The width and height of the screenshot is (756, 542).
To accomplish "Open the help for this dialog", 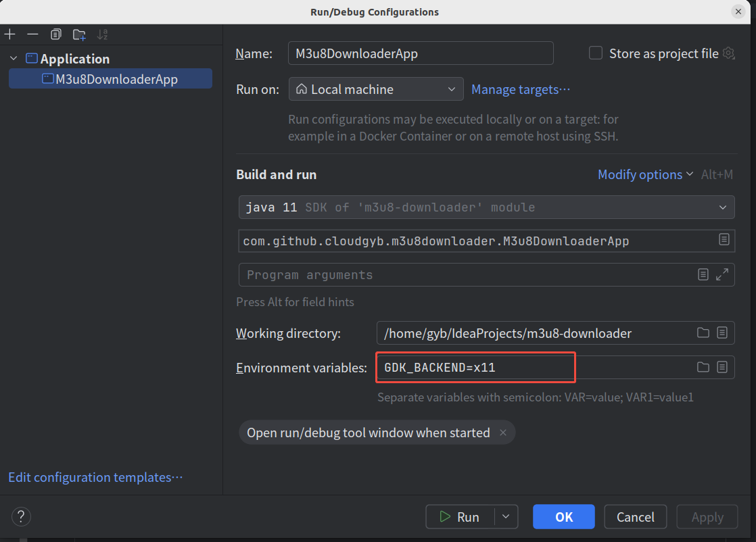I will 20,516.
